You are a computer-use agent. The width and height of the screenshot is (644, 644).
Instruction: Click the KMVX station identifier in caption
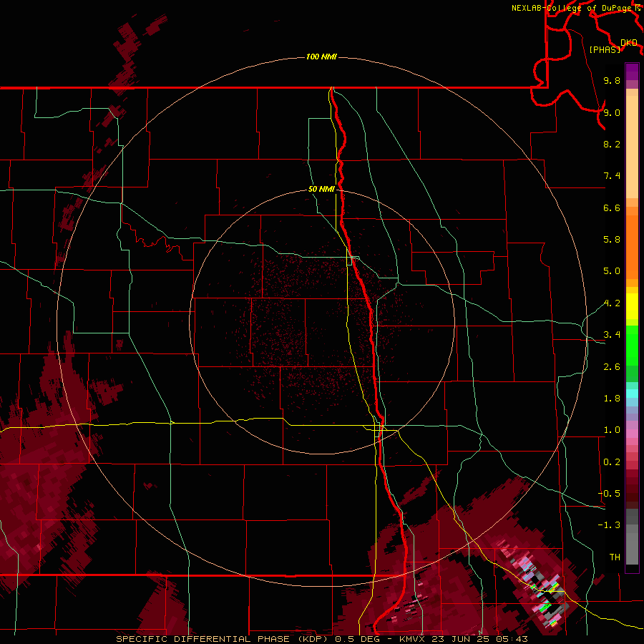click(412, 639)
